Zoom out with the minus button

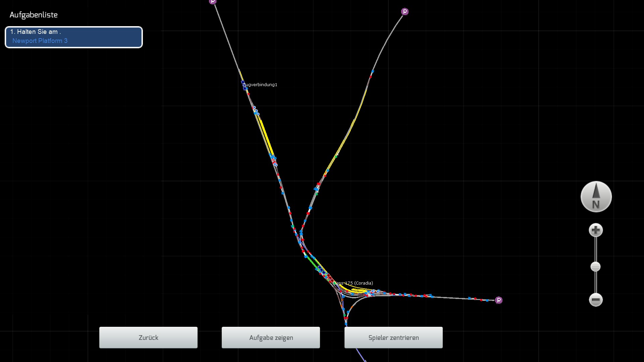(x=596, y=300)
